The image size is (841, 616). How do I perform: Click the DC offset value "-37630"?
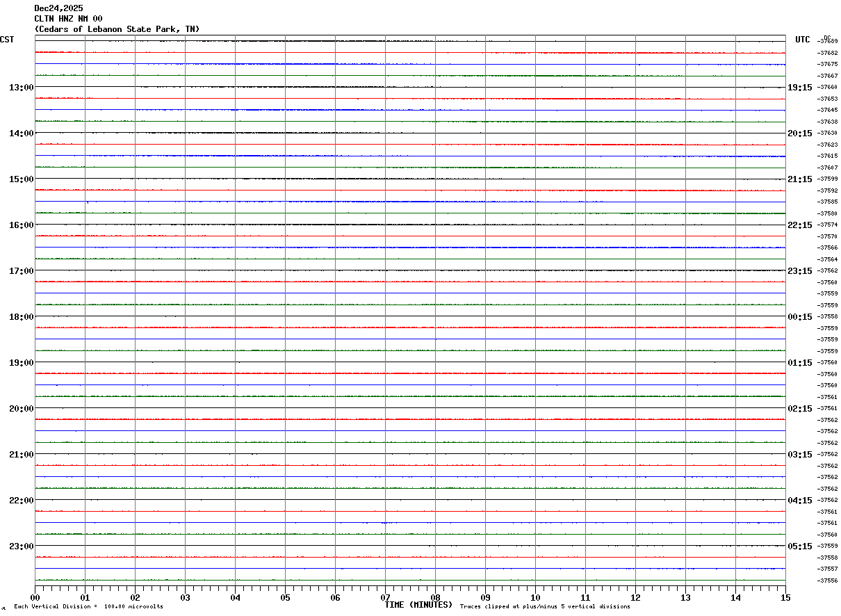click(x=827, y=133)
